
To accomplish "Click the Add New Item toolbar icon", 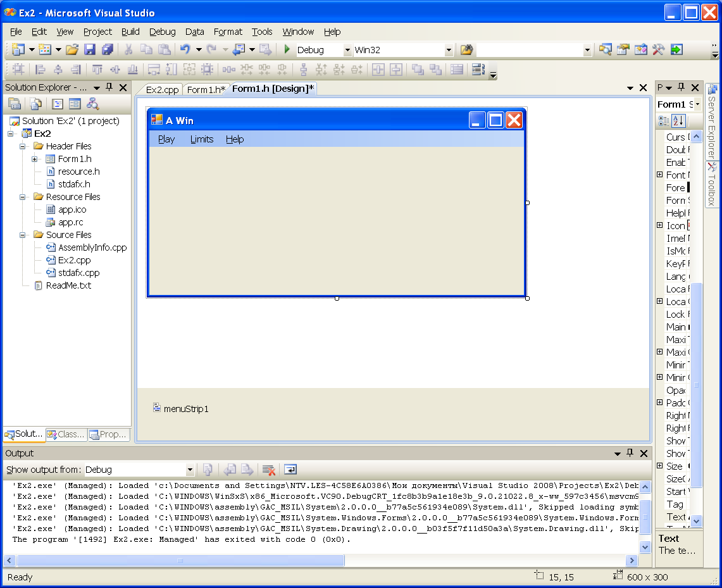I will [45, 49].
